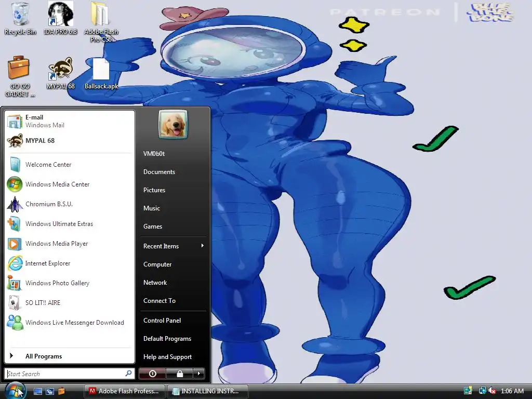Launch Windows Media Player
Image resolution: width=532 pixels, height=399 pixels.
[x=70, y=244]
